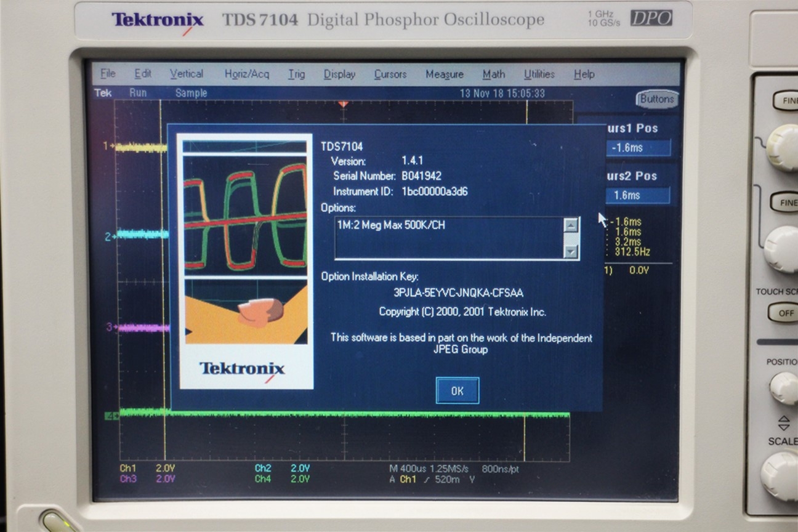Click the Sample acquisition mode label

pyautogui.click(x=191, y=93)
